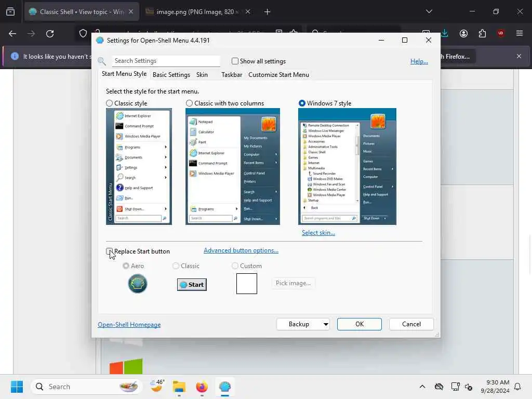Image resolution: width=532 pixels, height=399 pixels.
Task: Show hidden system tray icons
Action: tap(422, 387)
